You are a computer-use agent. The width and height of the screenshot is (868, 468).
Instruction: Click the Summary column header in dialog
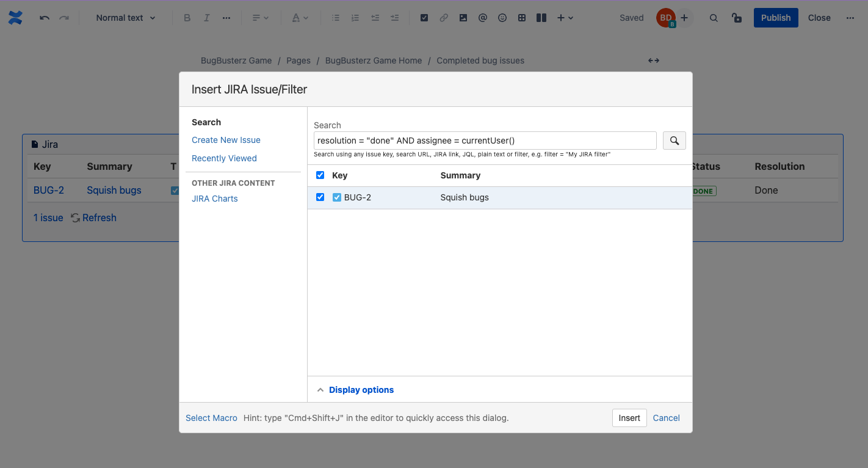pos(460,175)
